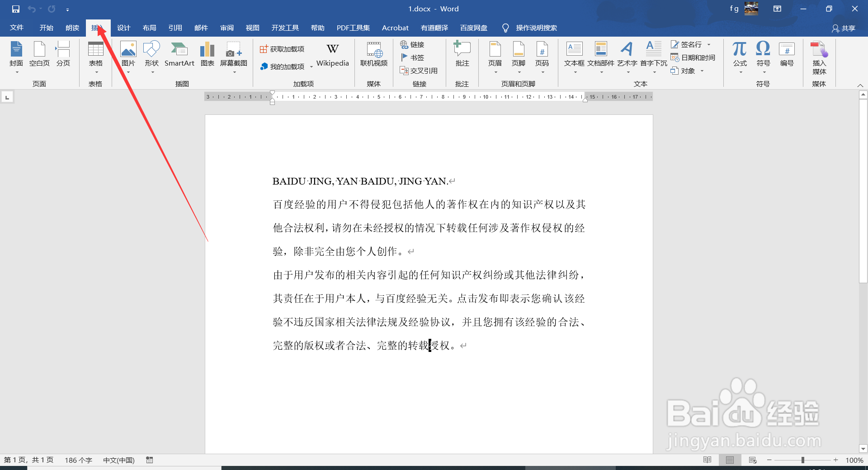Open the shapes (形状) gallery
Viewport: 868px width, 470px height.
click(x=152, y=57)
